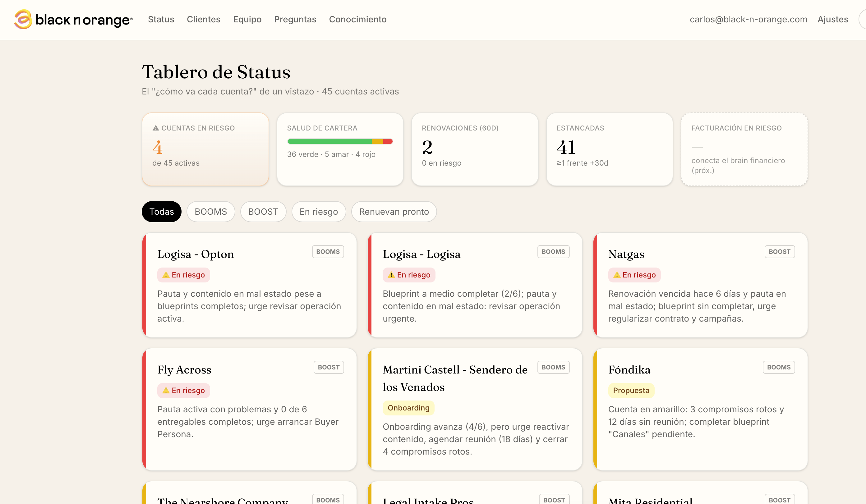Viewport: 866px width, 504px height.
Task: Click the Salud de cartera health bar
Action: (x=340, y=141)
